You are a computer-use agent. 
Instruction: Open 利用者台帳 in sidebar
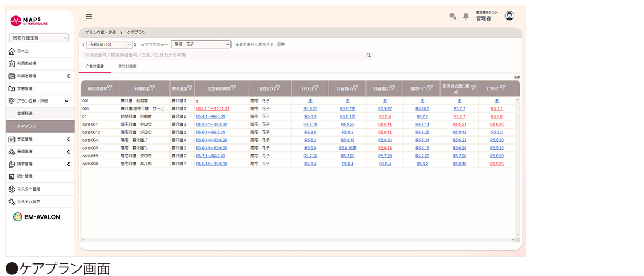[x=40, y=64]
